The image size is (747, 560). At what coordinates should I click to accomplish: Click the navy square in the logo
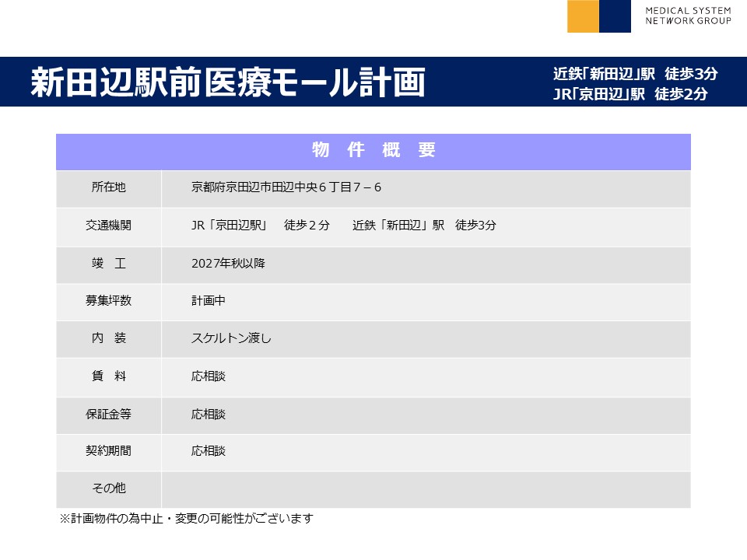tap(615, 16)
